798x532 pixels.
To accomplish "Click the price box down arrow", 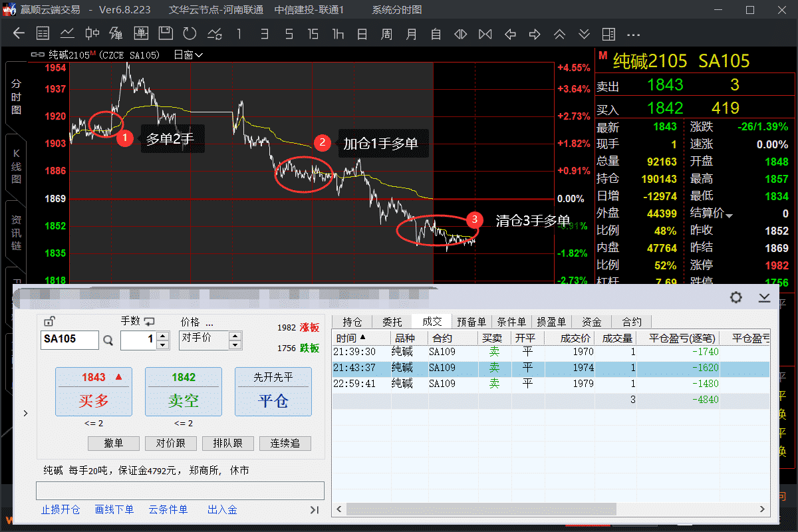I will pyautogui.click(x=235, y=345).
